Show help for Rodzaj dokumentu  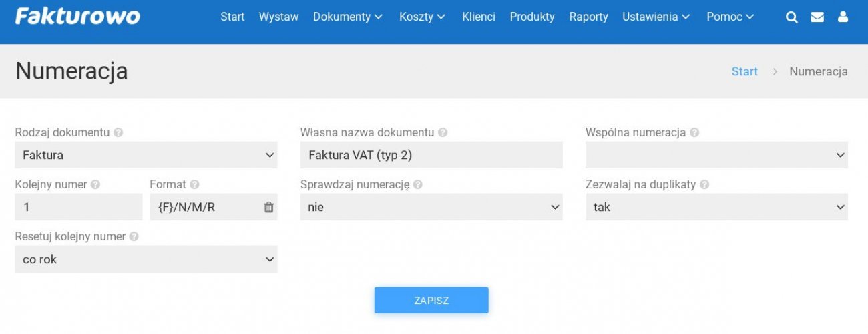(x=118, y=132)
